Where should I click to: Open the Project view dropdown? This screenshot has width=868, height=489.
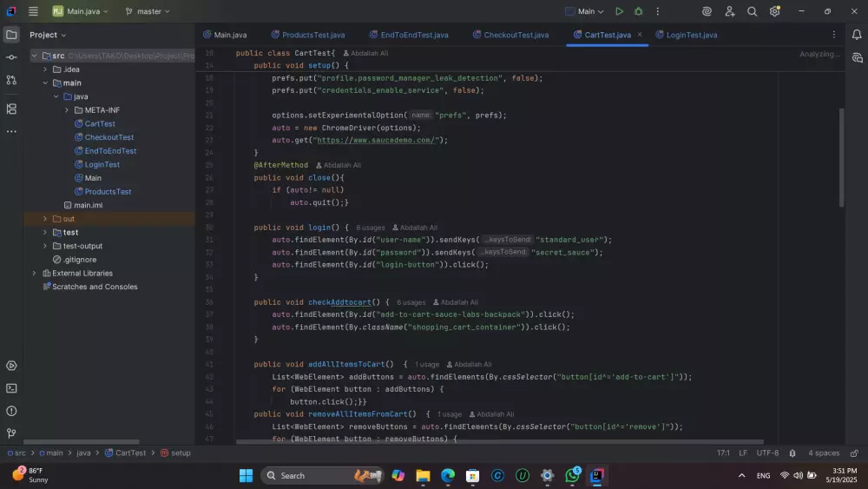(48, 35)
